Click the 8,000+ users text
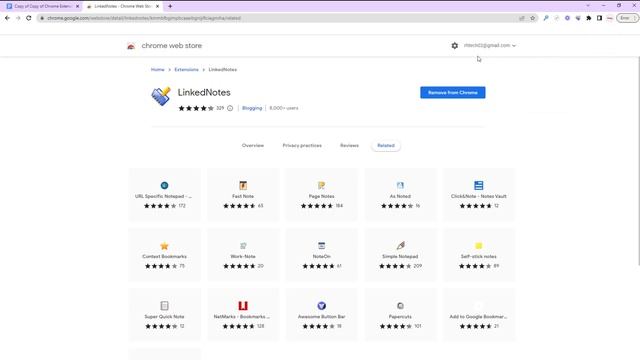Image resolution: width=640 pixels, height=360 pixels. (x=284, y=108)
